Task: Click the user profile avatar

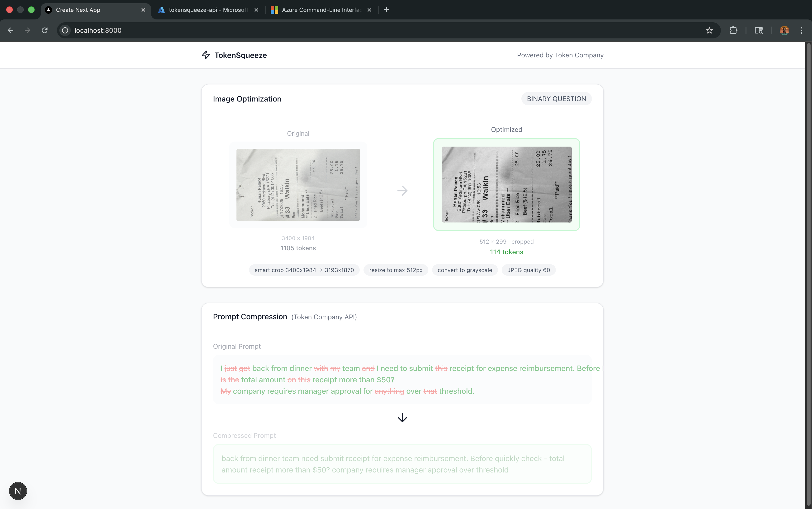Action: click(784, 30)
